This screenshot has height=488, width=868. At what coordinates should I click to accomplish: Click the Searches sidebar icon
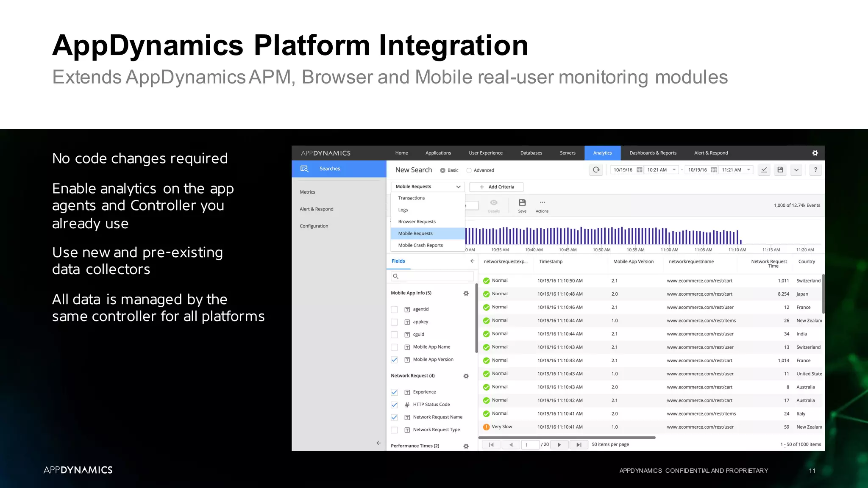[304, 169]
